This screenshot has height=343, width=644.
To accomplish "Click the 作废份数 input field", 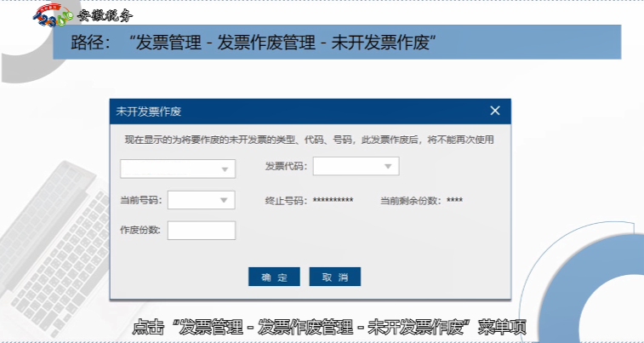I will (x=202, y=231).
